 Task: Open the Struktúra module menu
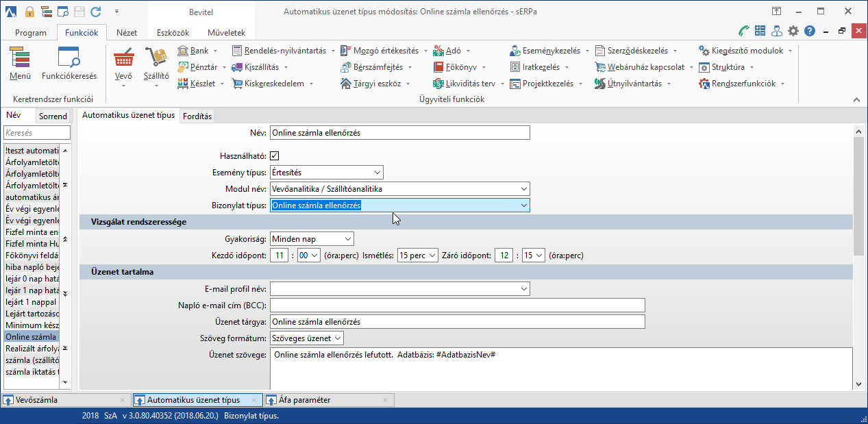tap(726, 67)
